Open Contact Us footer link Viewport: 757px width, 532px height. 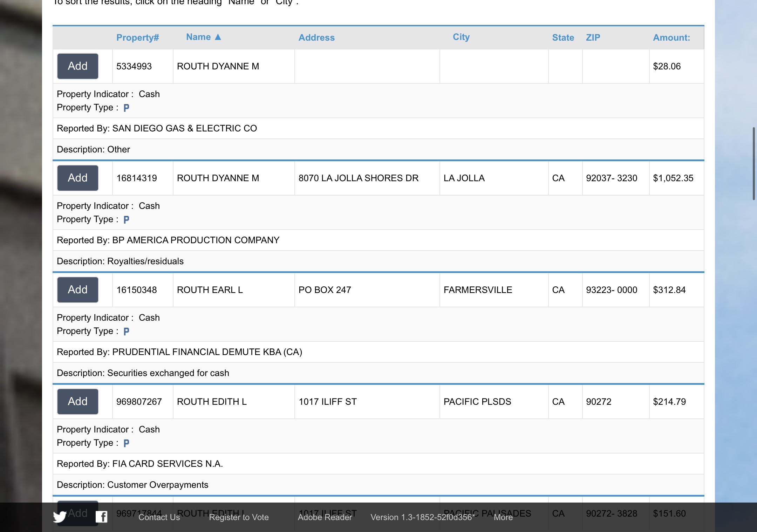[x=159, y=517]
